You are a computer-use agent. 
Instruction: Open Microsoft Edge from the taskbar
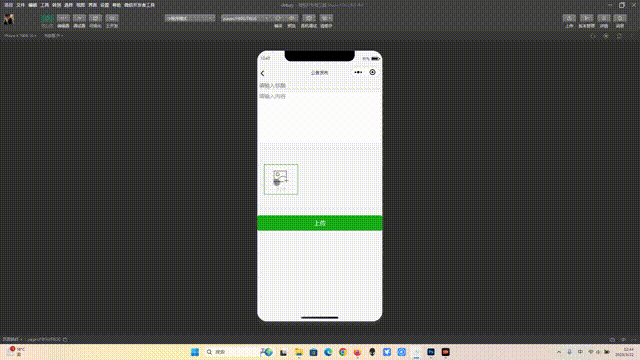coord(328,352)
